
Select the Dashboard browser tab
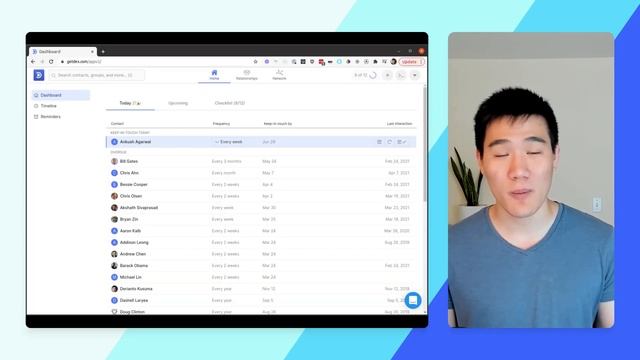pyautogui.click(x=62, y=52)
